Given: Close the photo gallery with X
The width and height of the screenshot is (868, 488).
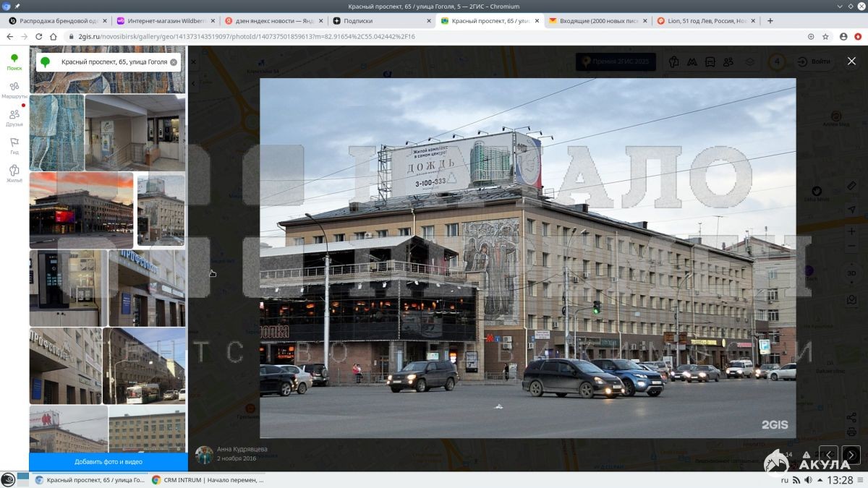Looking at the screenshot, I should tap(851, 61).
